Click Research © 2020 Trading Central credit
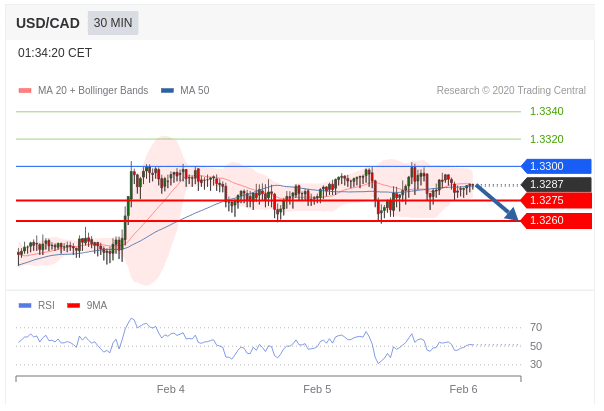 pyautogui.click(x=511, y=91)
